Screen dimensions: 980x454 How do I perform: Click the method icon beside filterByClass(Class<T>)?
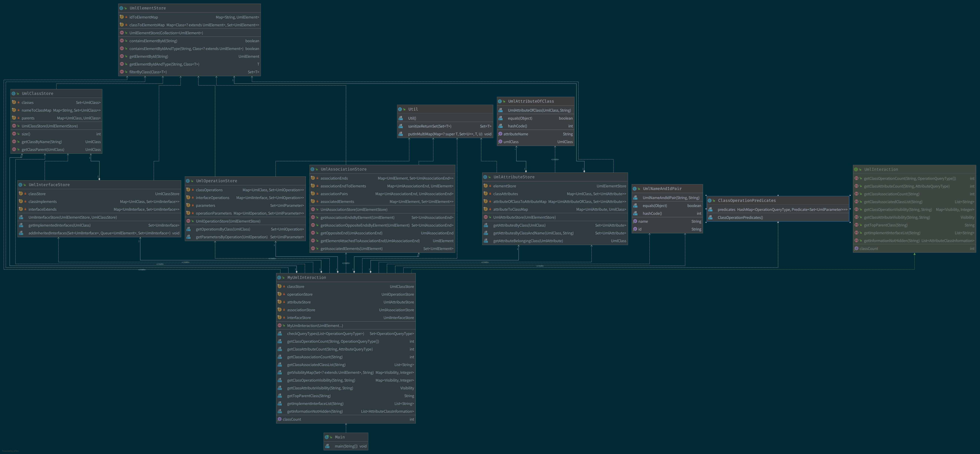pos(122,72)
